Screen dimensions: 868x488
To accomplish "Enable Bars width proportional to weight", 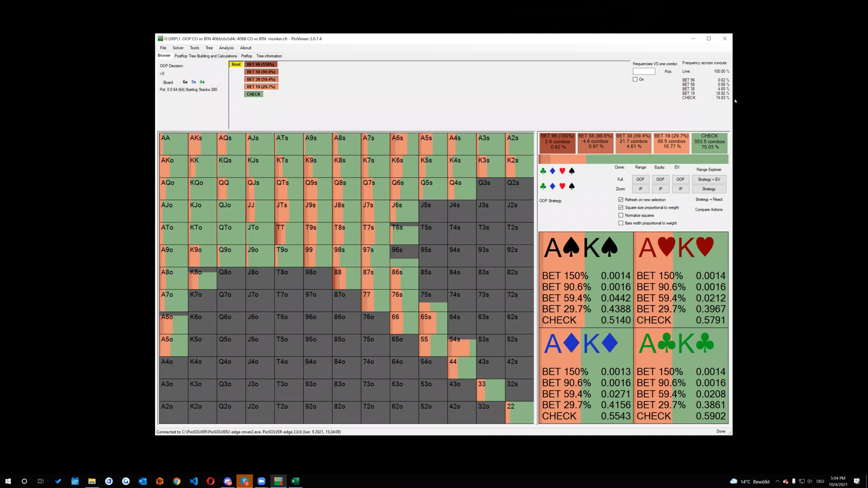I will [621, 223].
